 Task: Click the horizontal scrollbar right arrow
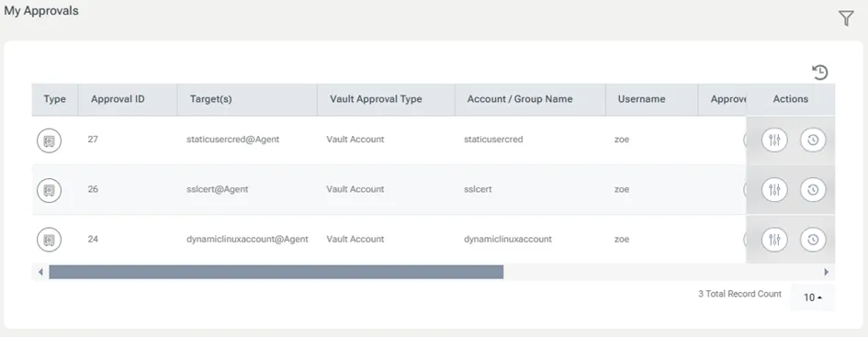pos(827,272)
